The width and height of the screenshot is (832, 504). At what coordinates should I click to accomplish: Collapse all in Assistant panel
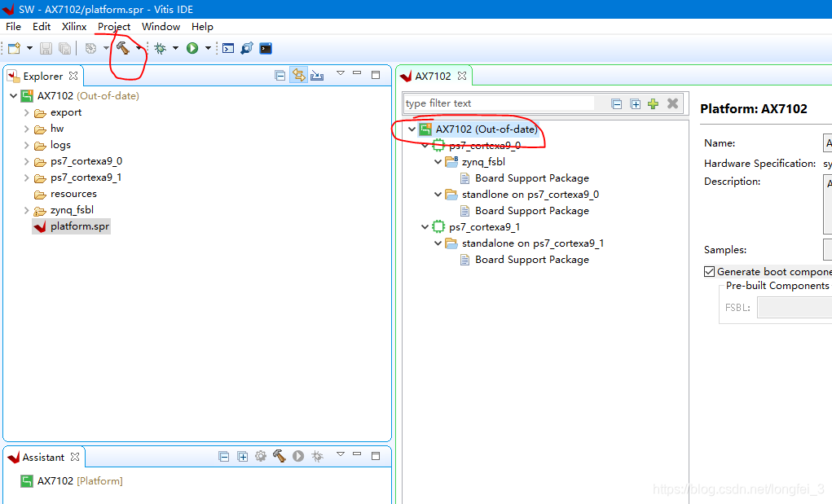(224, 456)
